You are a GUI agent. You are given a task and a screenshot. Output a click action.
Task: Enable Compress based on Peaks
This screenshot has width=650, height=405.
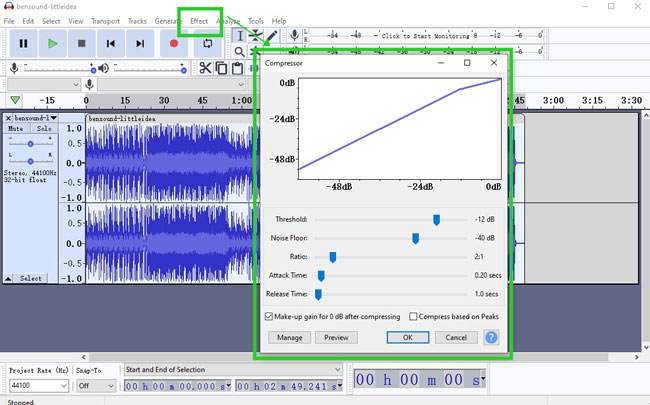pyautogui.click(x=413, y=316)
